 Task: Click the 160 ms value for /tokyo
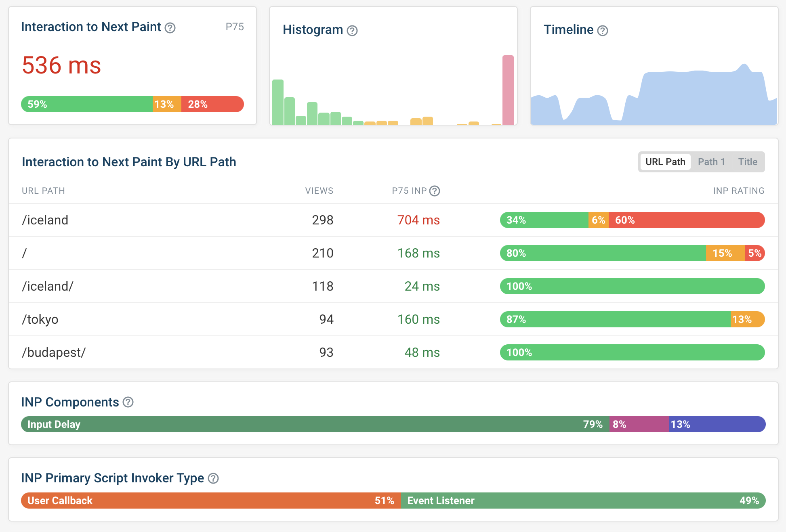(x=418, y=319)
